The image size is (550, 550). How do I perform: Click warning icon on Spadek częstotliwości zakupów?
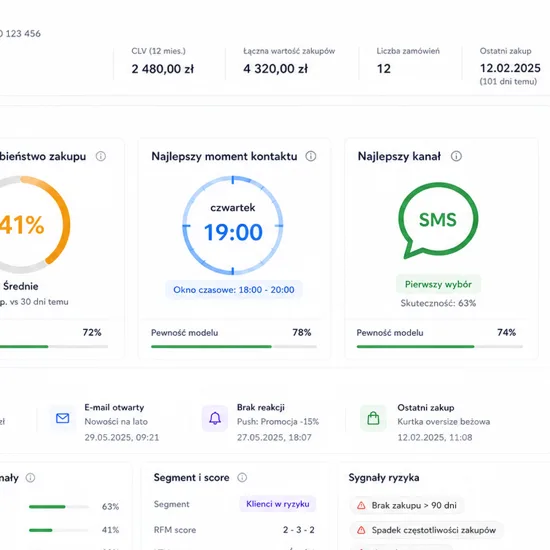[x=361, y=530]
